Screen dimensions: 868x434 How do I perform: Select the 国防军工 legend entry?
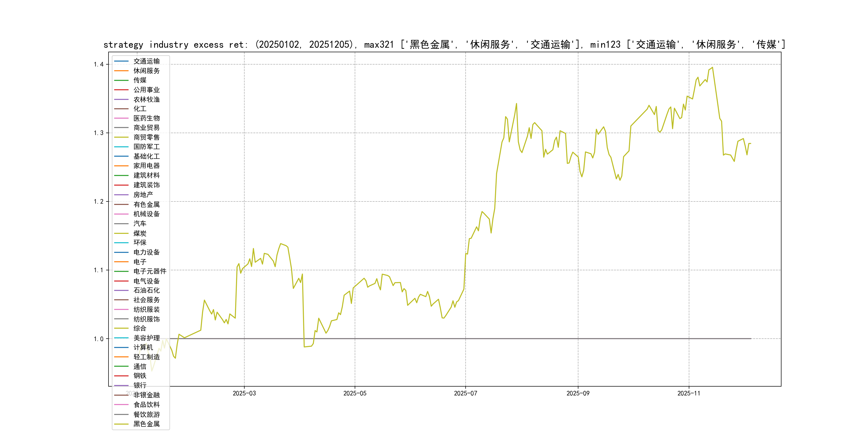pyautogui.click(x=146, y=147)
